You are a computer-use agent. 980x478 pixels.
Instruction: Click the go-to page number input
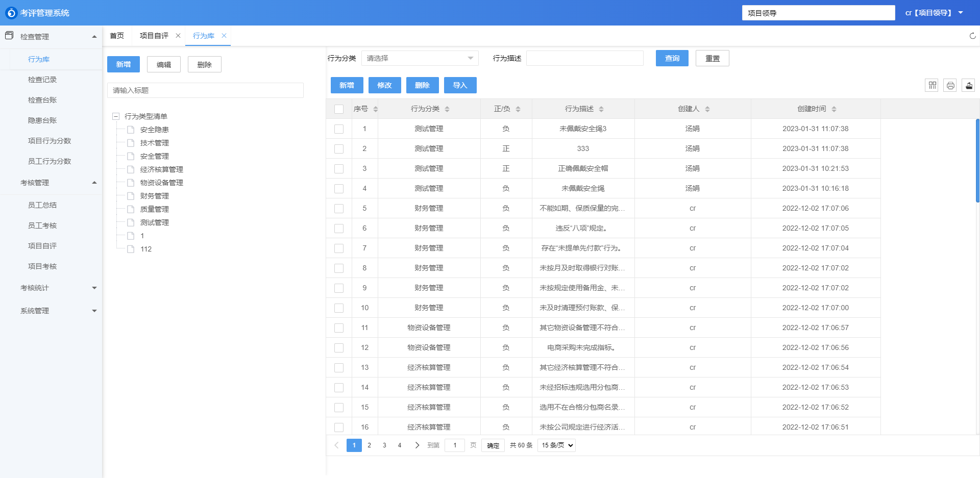coord(455,445)
